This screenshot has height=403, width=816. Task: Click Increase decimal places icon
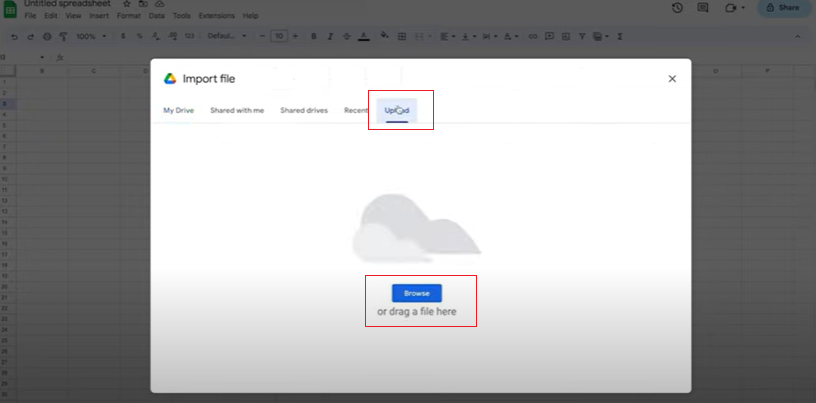(x=173, y=36)
